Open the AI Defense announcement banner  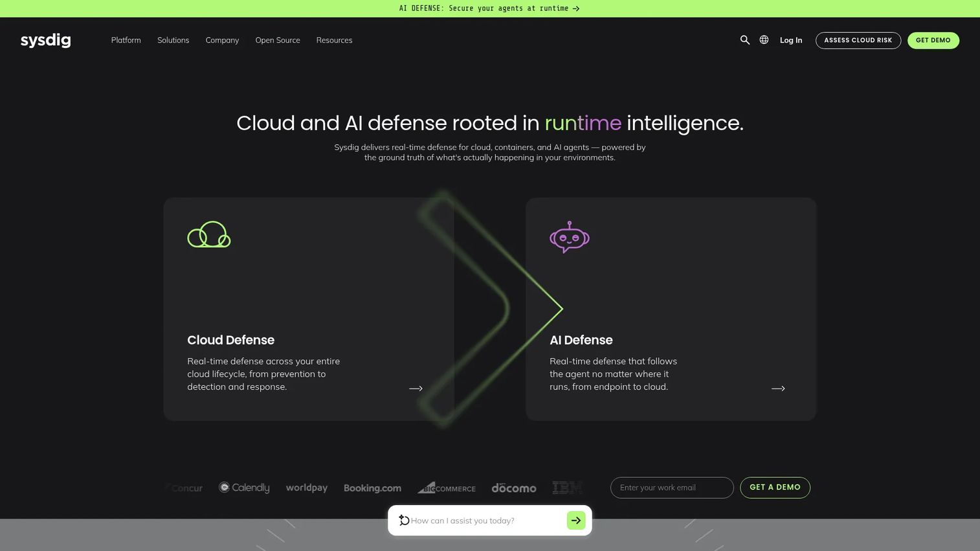pos(489,8)
